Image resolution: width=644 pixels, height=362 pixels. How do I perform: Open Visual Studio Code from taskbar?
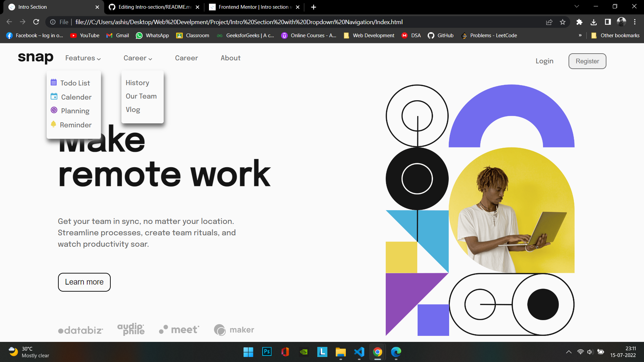pyautogui.click(x=359, y=352)
